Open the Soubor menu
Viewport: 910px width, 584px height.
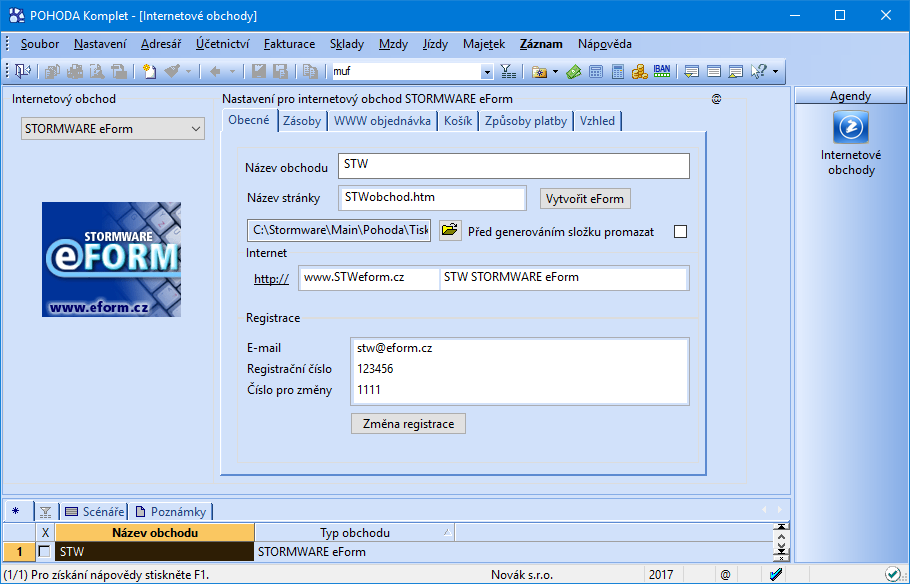point(40,44)
